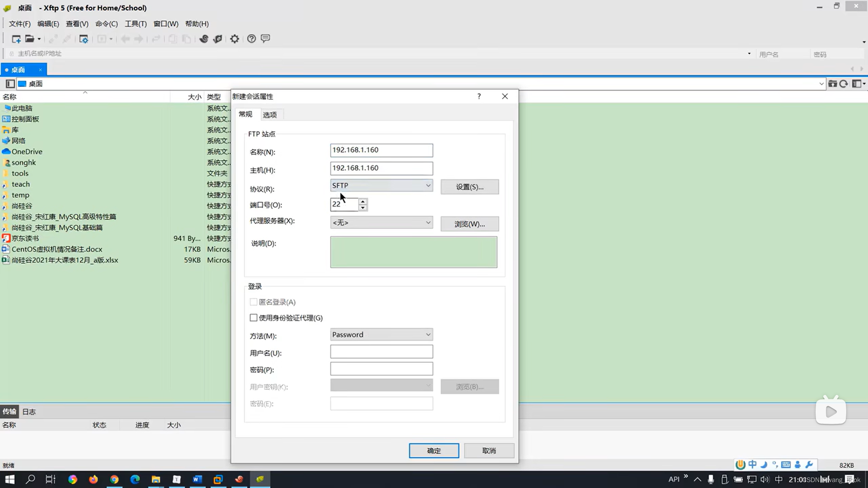Refresh the local folder view

[x=844, y=84]
